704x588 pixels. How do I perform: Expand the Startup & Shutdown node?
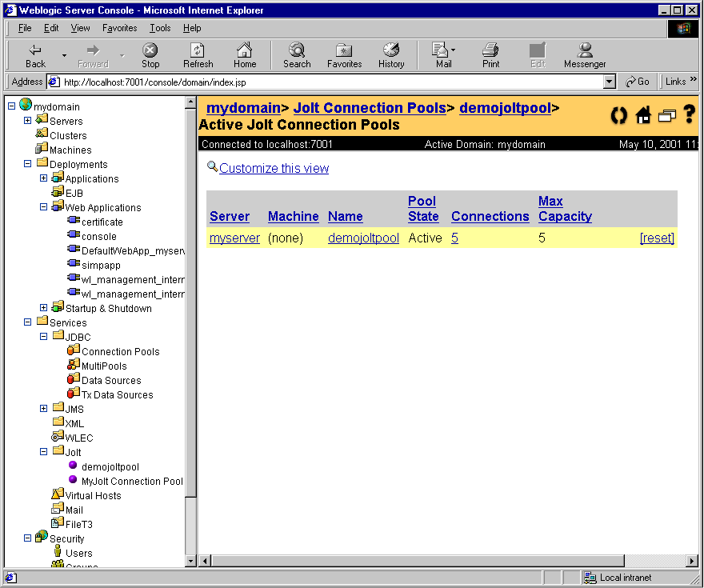(42, 307)
